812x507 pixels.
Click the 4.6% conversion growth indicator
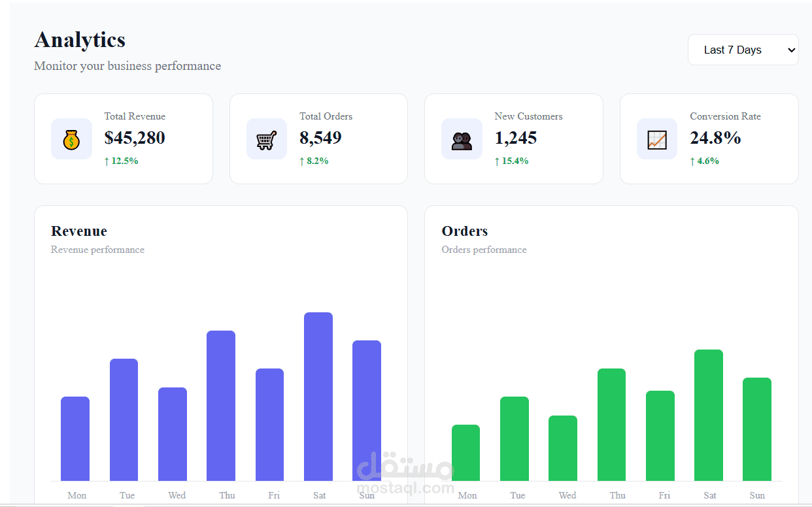click(x=704, y=161)
